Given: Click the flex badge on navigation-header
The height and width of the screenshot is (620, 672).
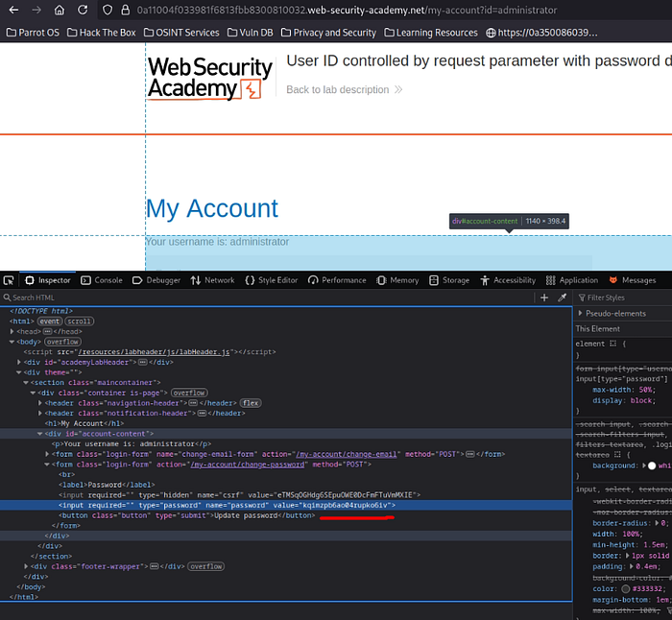Looking at the screenshot, I should click(x=251, y=403).
